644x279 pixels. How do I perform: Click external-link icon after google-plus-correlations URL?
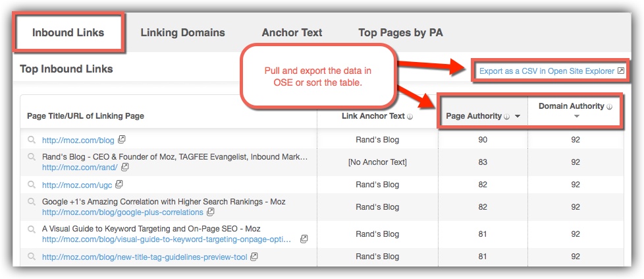coord(210,212)
